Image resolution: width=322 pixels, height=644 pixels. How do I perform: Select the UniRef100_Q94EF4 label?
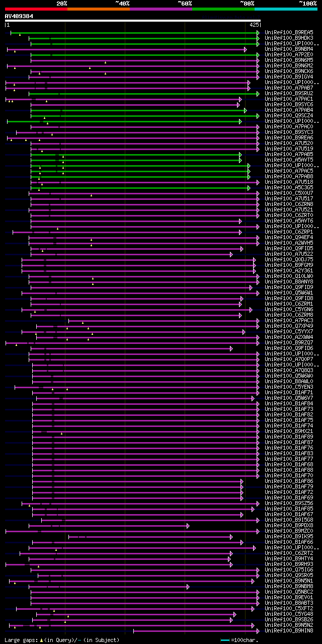289,237
